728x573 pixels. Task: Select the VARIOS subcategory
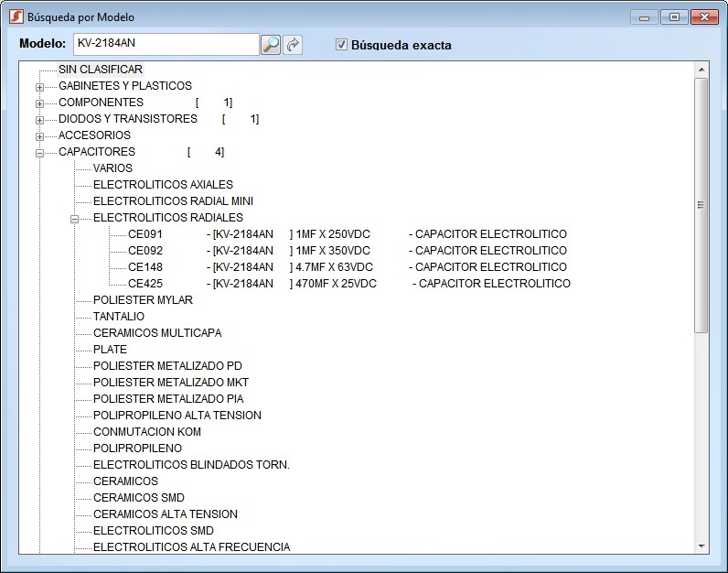coord(112,168)
